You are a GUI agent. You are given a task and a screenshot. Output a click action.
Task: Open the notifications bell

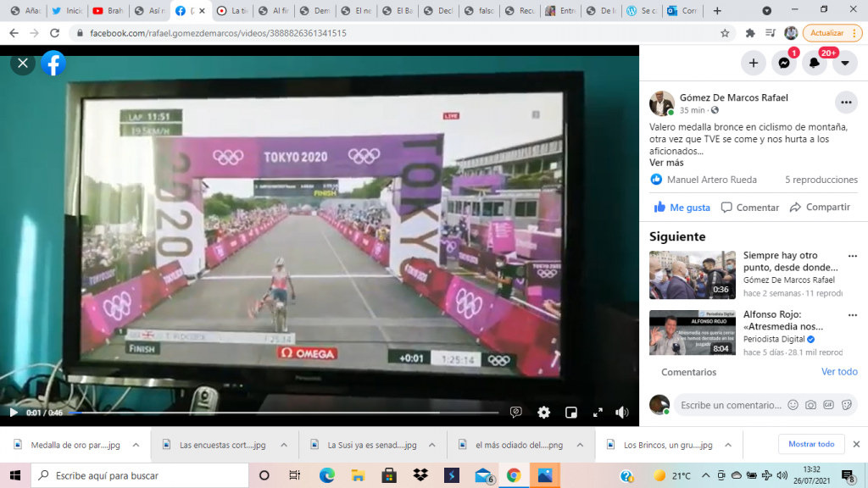tap(815, 63)
